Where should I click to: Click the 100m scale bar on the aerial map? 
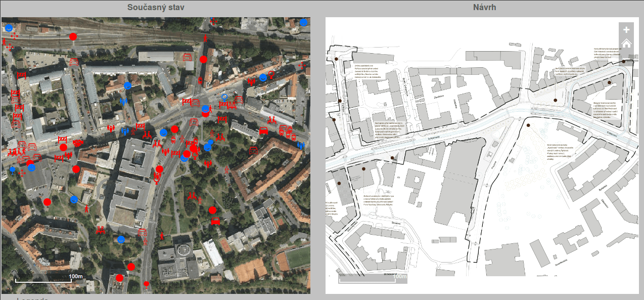[49, 278]
